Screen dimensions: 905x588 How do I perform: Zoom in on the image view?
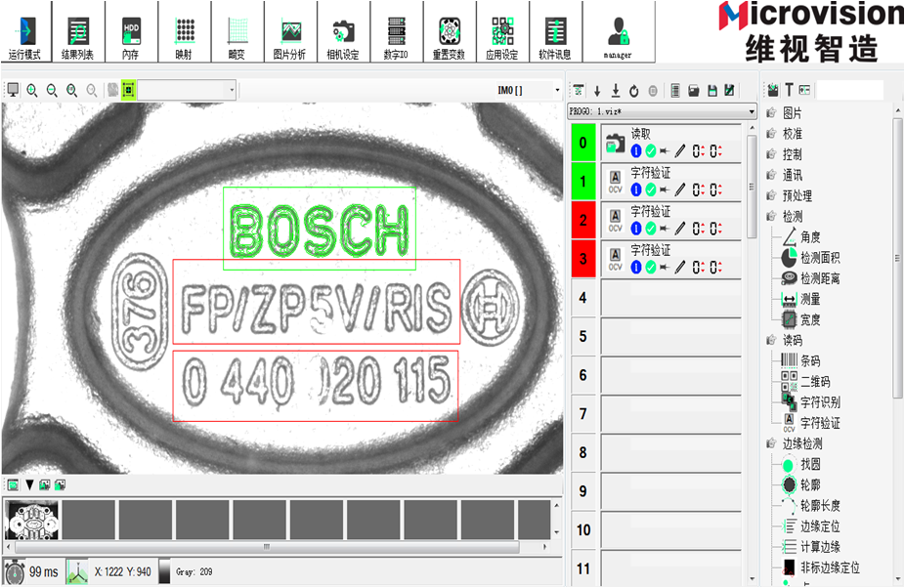(x=32, y=90)
